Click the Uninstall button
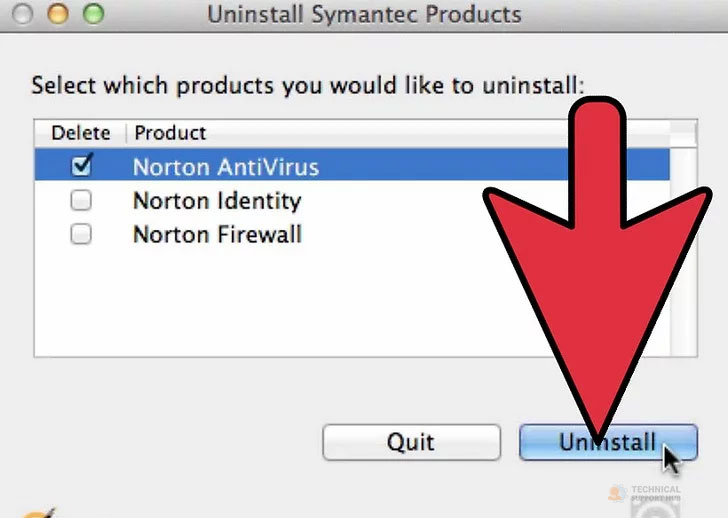Viewport: 728px width, 518px height. coord(607,442)
